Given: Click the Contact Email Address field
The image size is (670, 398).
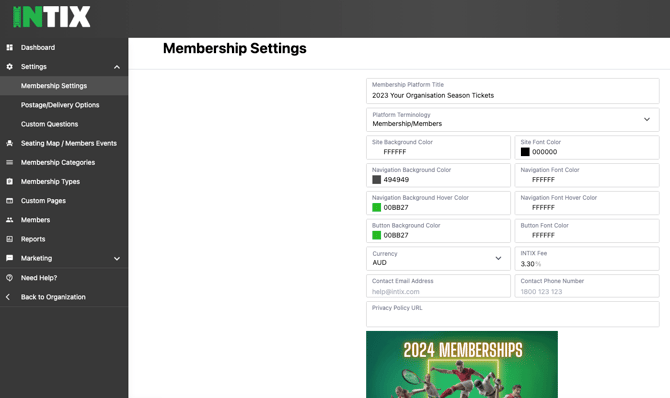Looking at the screenshot, I should coord(438,286).
